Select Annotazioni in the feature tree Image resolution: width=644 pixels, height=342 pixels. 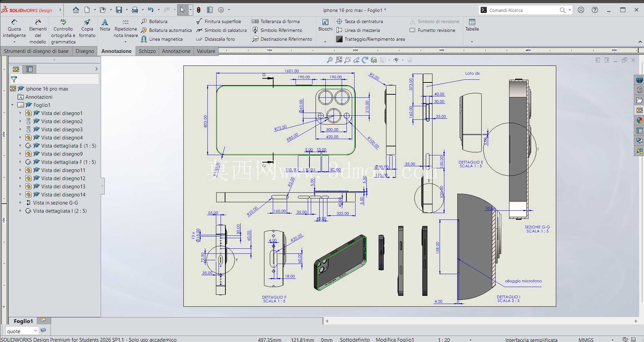coord(39,97)
